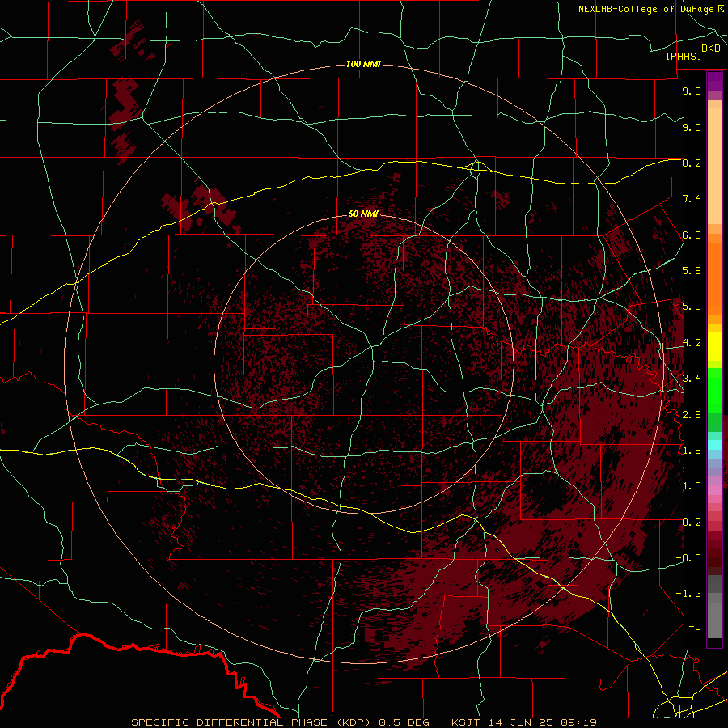The width and height of the screenshot is (728, 728).
Task: Select the yellow segment of the color bar
Action: click(714, 346)
